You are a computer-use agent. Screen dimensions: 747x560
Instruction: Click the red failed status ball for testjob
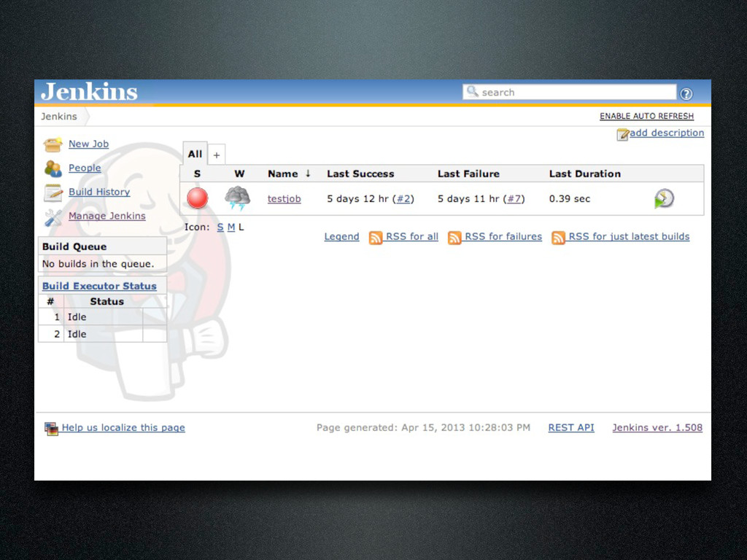tap(197, 198)
